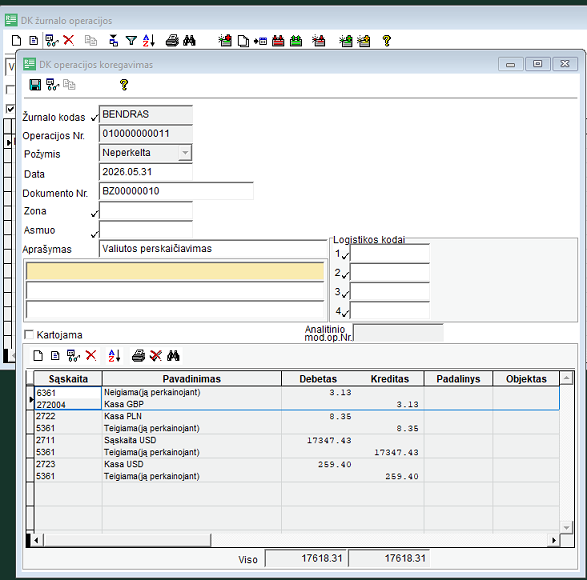Toggle the Kartojama checkbox
The height and width of the screenshot is (580, 587).
pyautogui.click(x=29, y=334)
